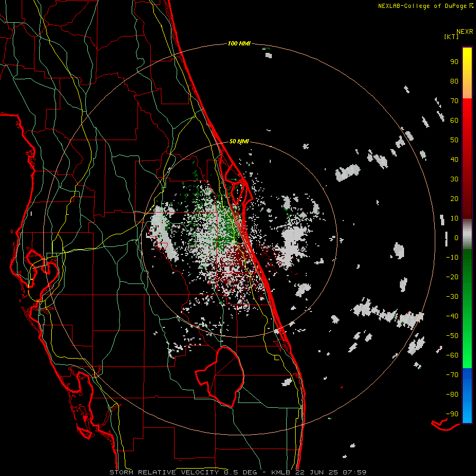Click the negative 30 knot scale value
Image resolution: width=476 pixels, height=476 pixels.
[452, 297]
